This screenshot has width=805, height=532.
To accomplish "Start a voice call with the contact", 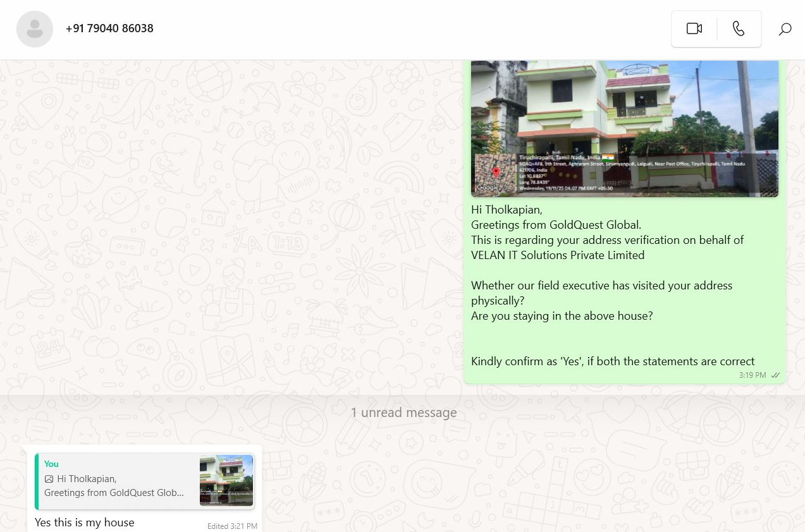I will tap(739, 28).
